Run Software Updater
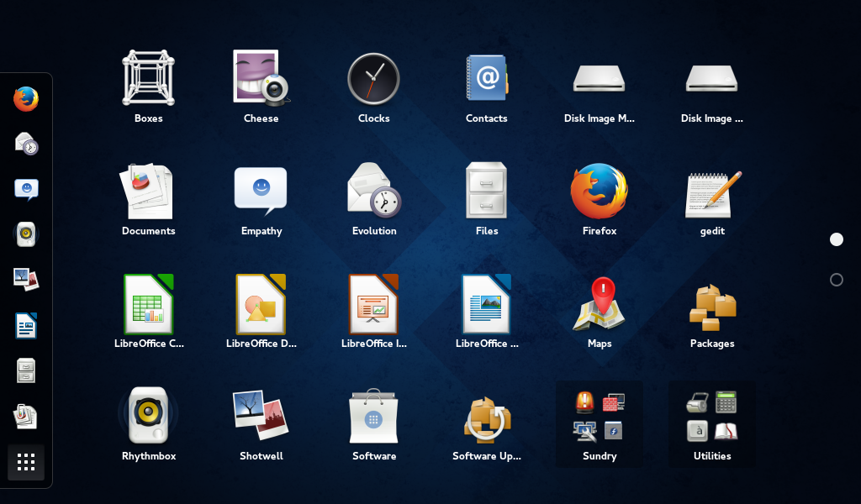This screenshot has height=504, width=861. [486, 416]
